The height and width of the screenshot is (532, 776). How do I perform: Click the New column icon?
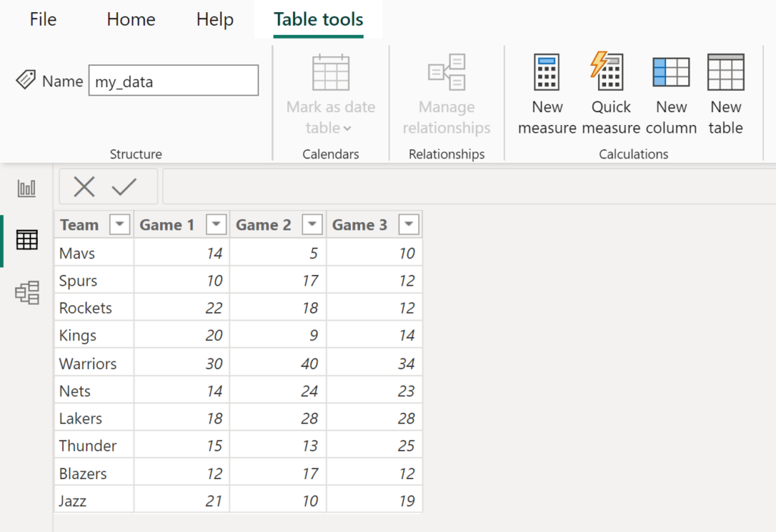point(671,73)
